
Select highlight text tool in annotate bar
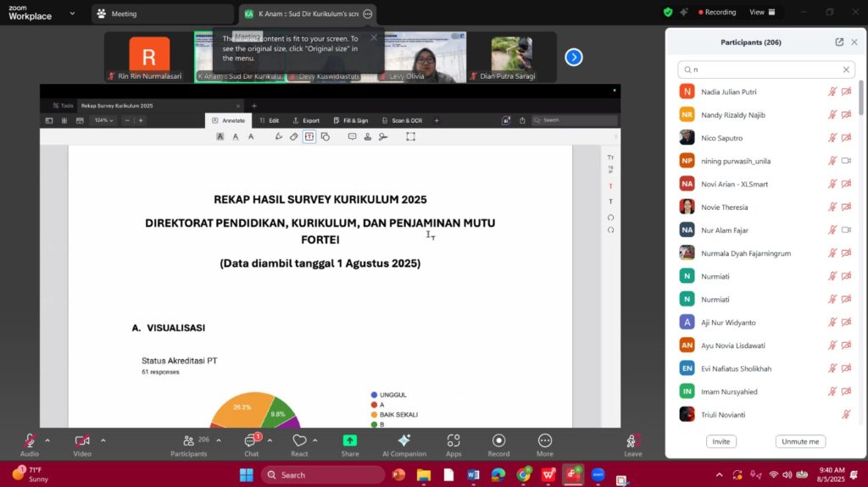[x=220, y=136]
